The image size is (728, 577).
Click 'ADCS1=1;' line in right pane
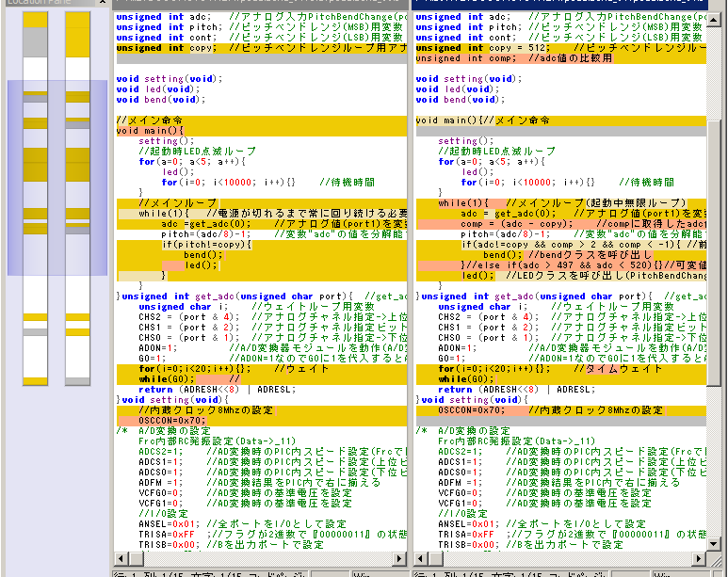(561, 462)
